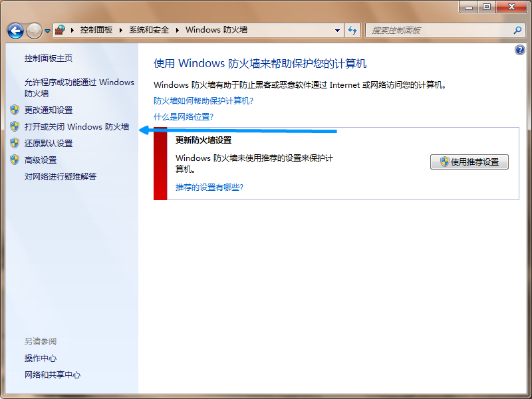Click the page title 使用 Windows 防火墙来帮助保护您的计算机
The image size is (532, 399).
coord(260,64)
